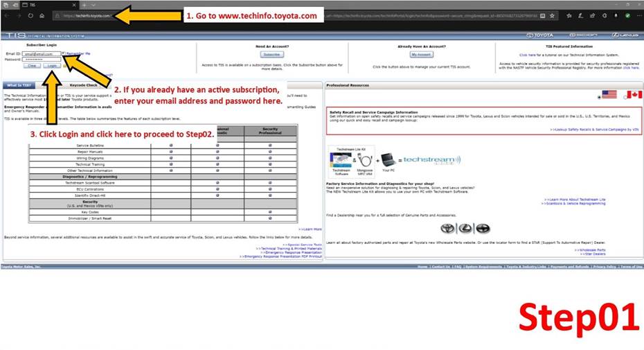Bookmark this page with star icon

coord(552,16)
